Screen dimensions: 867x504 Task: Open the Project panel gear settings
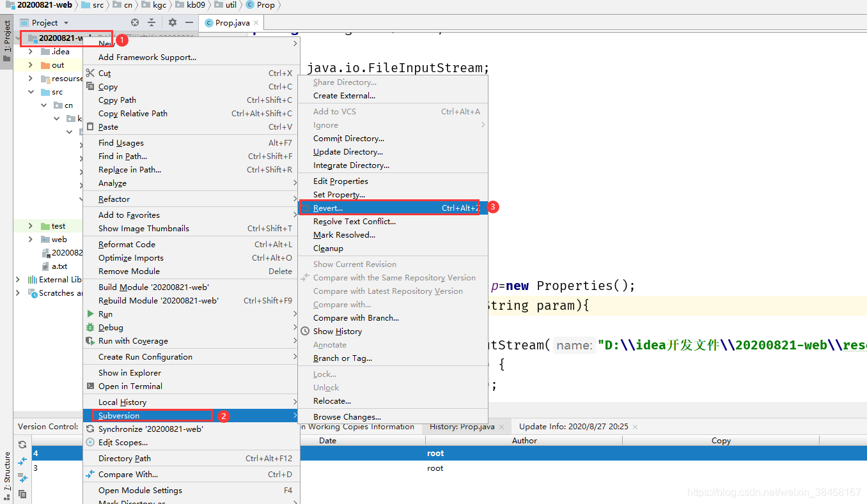point(173,22)
